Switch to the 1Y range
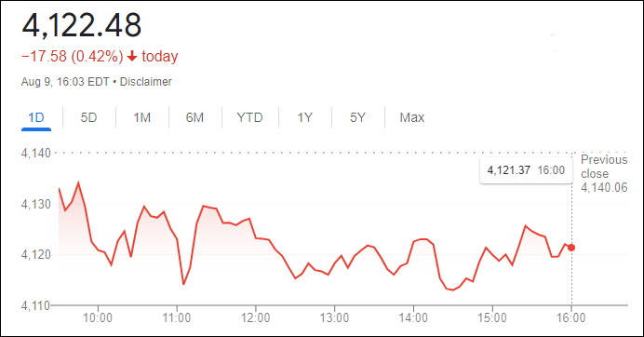 (304, 118)
